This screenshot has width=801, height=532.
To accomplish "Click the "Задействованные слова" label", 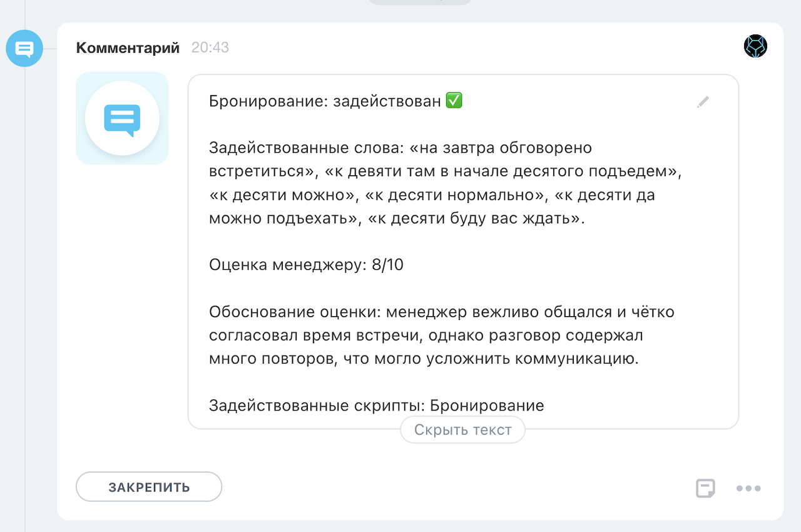I will point(306,148).
